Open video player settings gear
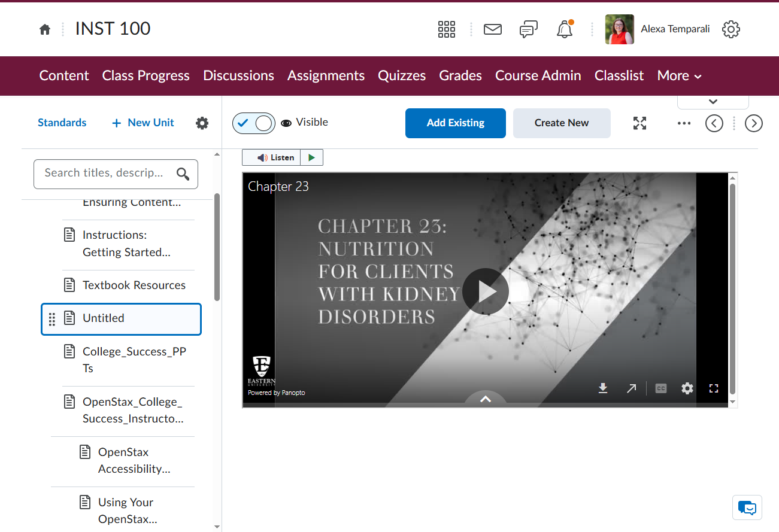 (687, 388)
